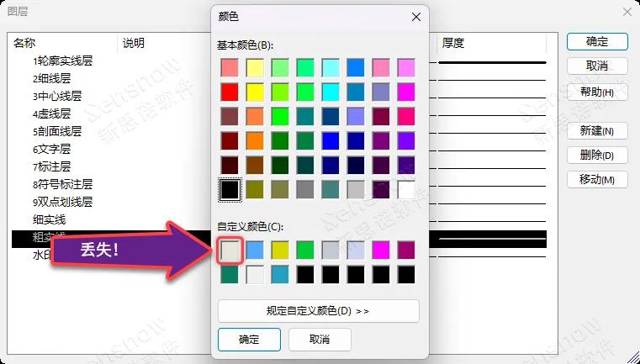Pick the yellow basic color swatch
Screen dimensions: 640x364
click(x=255, y=92)
